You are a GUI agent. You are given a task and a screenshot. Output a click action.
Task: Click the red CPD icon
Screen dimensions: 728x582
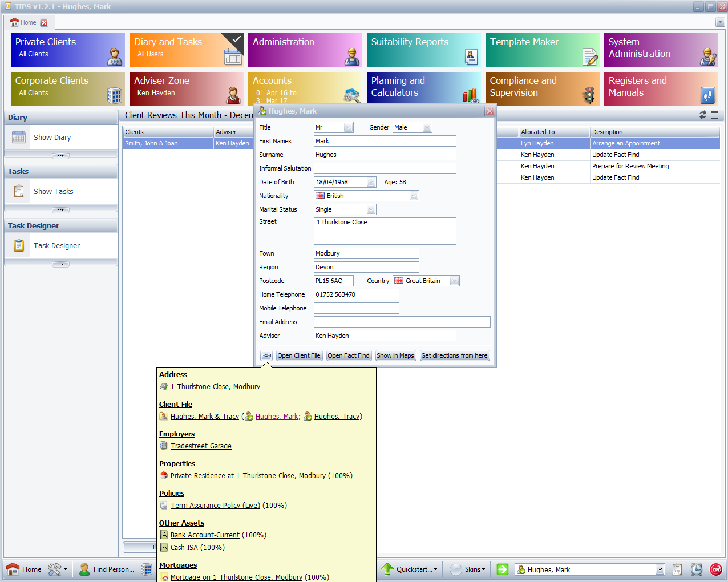tap(716, 569)
